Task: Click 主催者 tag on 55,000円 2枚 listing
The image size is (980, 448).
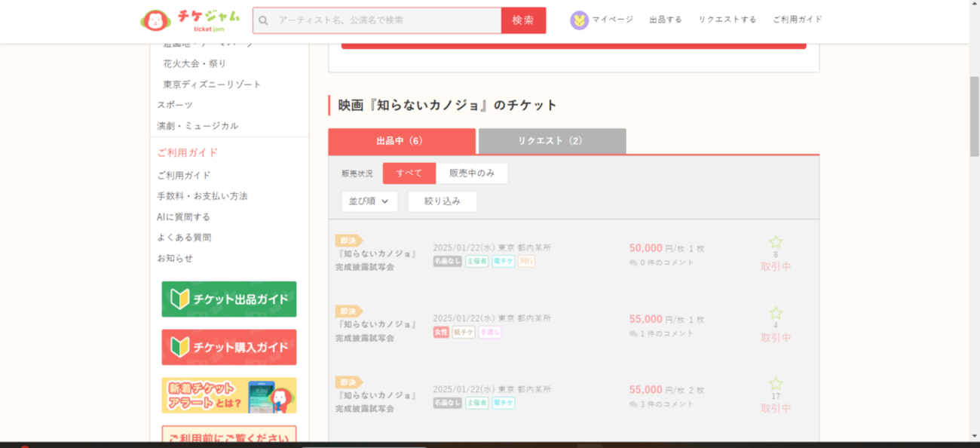Action: pyautogui.click(x=476, y=403)
